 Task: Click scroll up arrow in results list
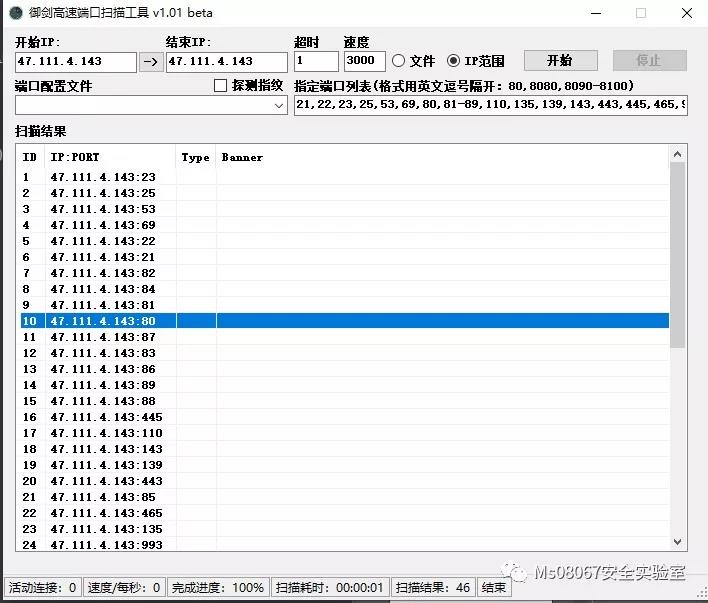(x=677, y=154)
